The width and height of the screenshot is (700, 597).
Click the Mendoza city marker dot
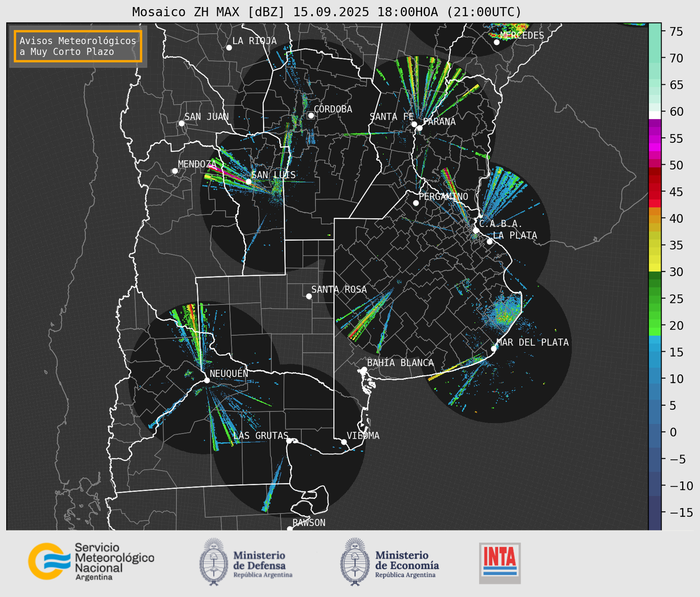coord(175,171)
